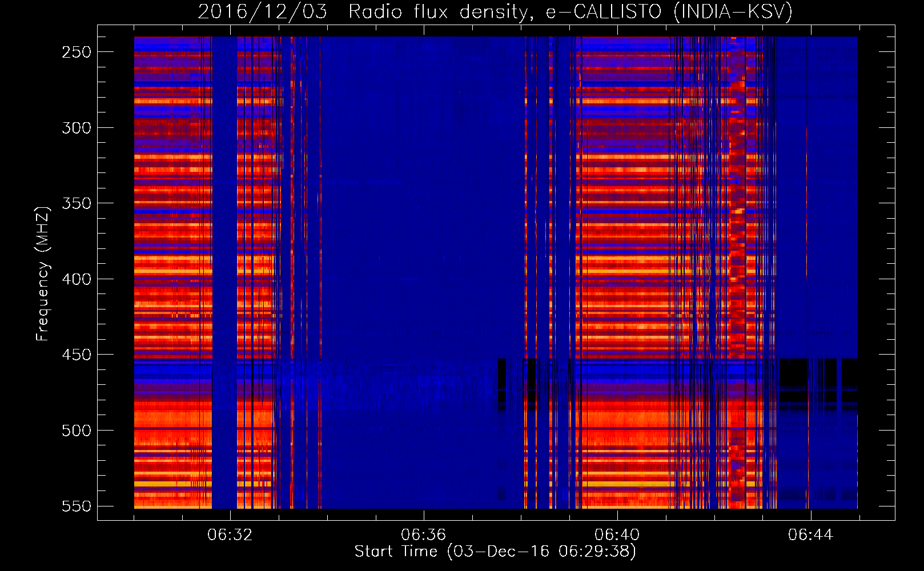The height and width of the screenshot is (571, 924).
Task: Select the 500 frequency tick label
Action: 77,431
